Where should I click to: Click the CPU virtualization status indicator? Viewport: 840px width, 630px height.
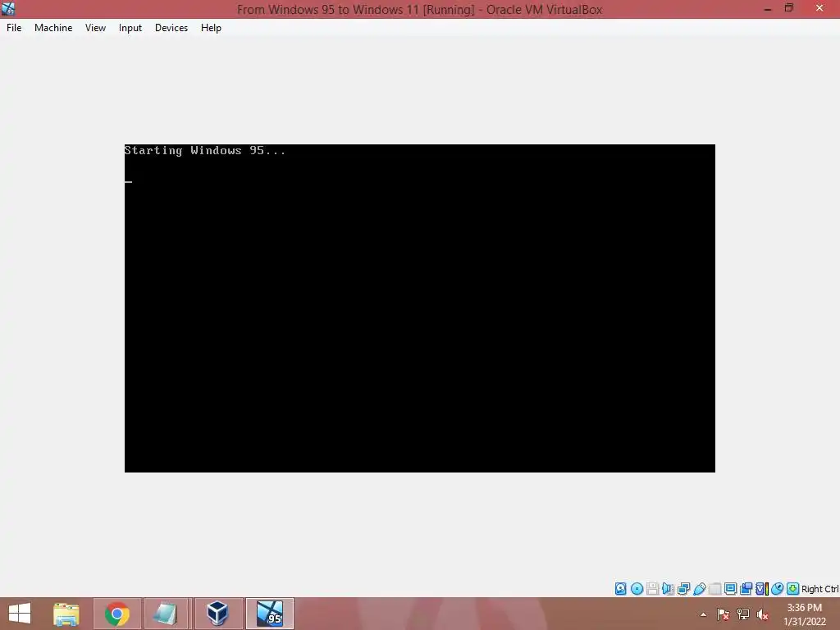(x=762, y=589)
